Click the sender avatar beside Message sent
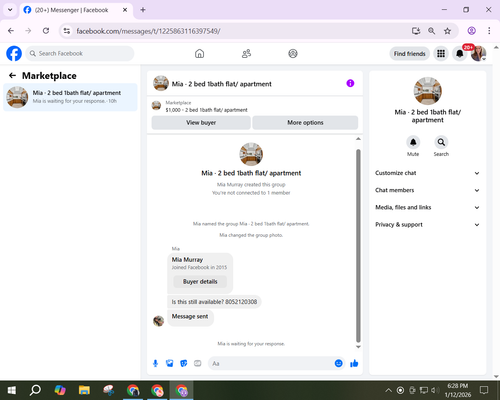This screenshot has width=500, height=400. pos(158,321)
